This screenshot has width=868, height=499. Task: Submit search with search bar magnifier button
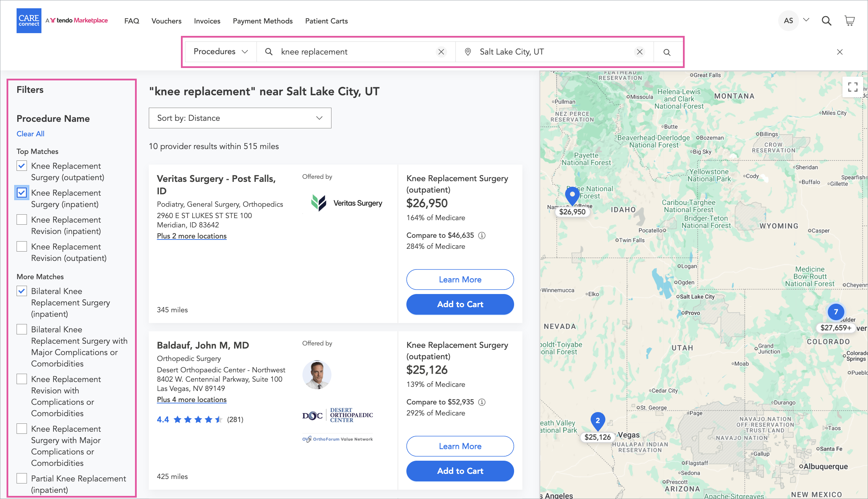point(667,52)
